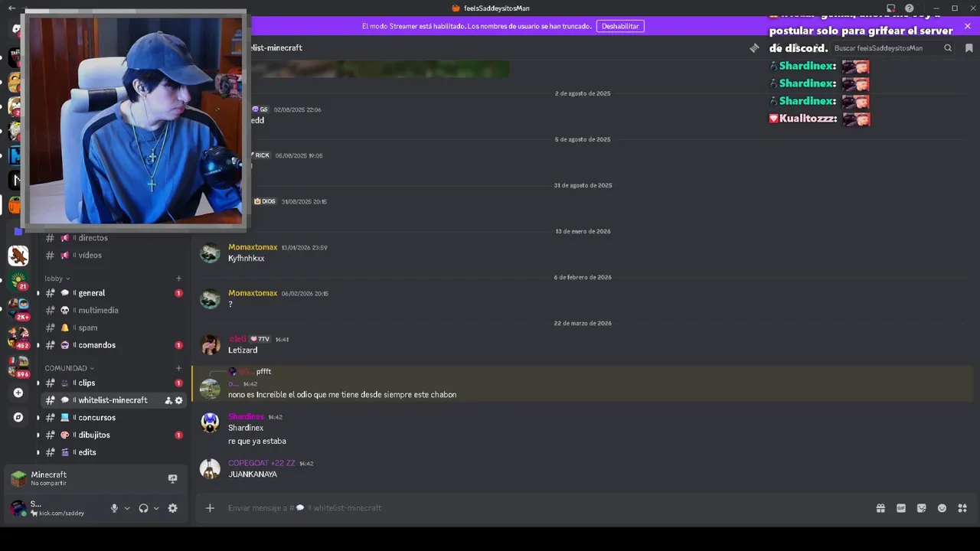
Task: Click the user avatar with kick.com/saddey status
Action: coord(18,508)
